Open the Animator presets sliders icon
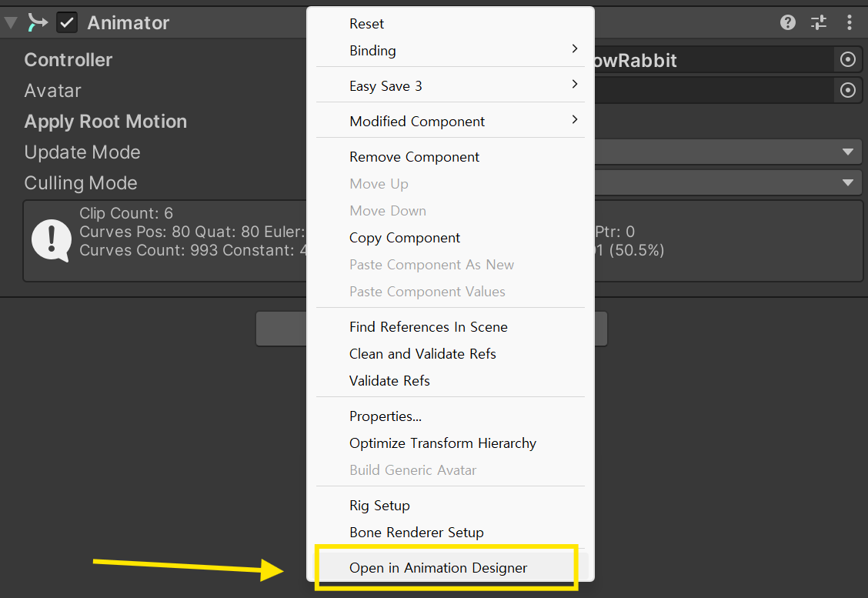 pyautogui.click(x=818, y=22)
